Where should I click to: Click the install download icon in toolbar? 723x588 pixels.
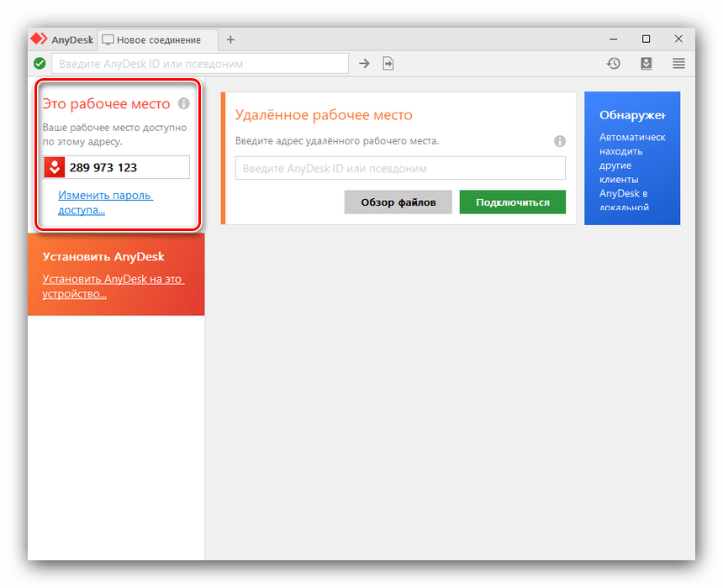click(x=646, y=63)
